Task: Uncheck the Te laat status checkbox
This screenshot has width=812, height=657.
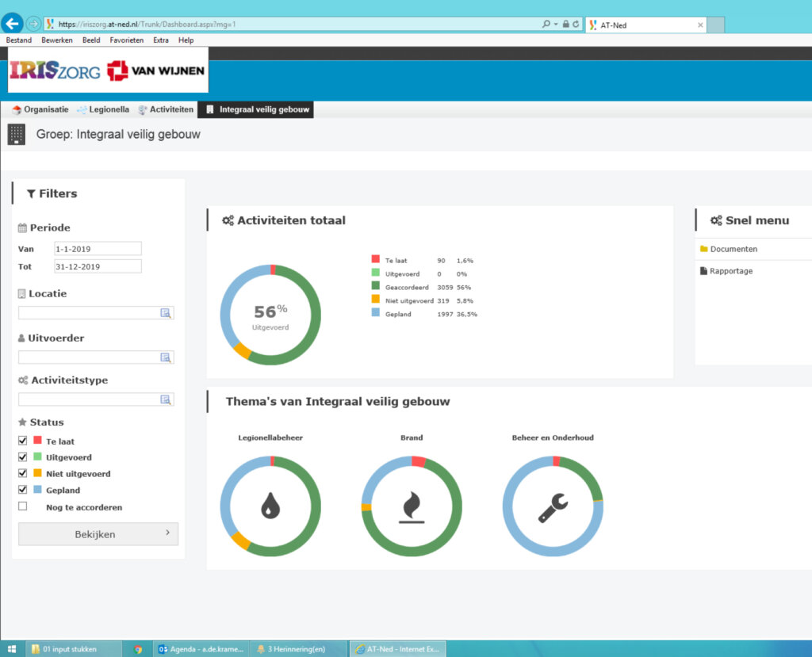Action: (x=23, y=441)
